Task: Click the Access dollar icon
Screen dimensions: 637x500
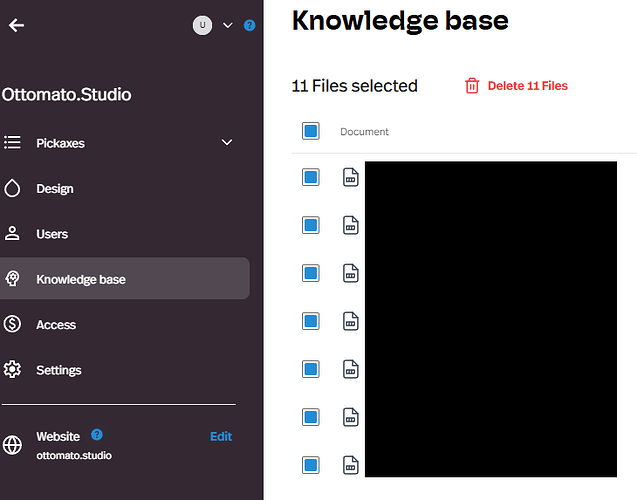Action: (x=13, y=324)
